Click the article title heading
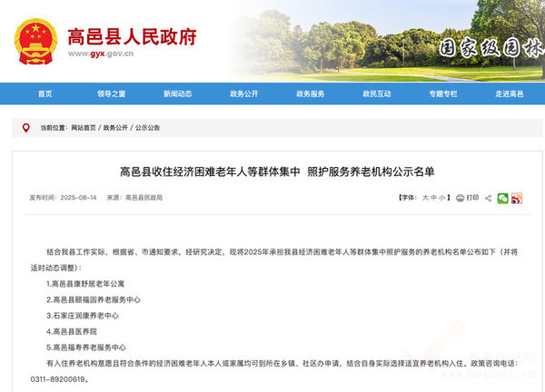This screenshot has width=545, height=392. (x=277, y=171)
